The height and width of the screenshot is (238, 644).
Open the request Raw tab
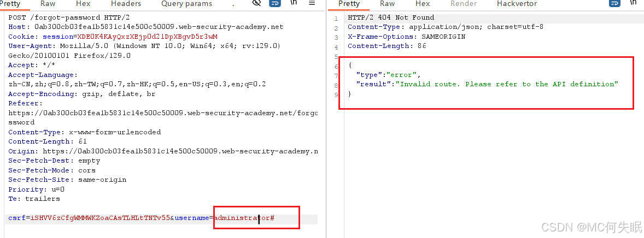tap(49, 4)
